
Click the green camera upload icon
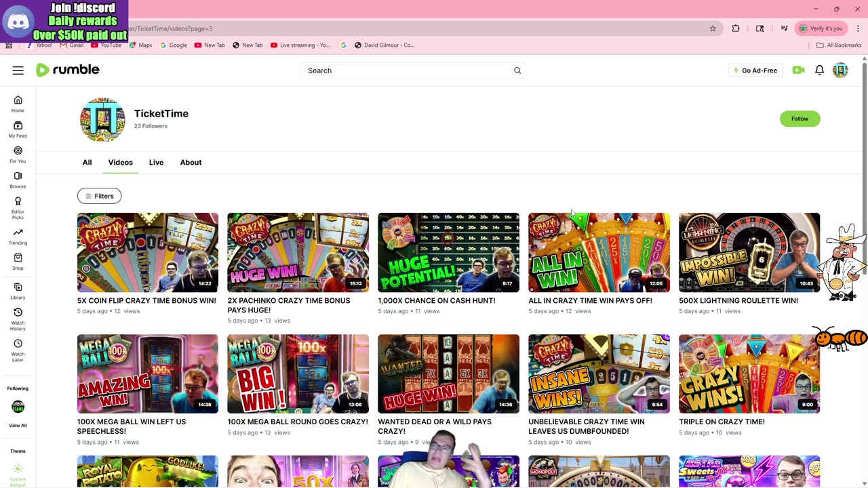pos(798,70)
